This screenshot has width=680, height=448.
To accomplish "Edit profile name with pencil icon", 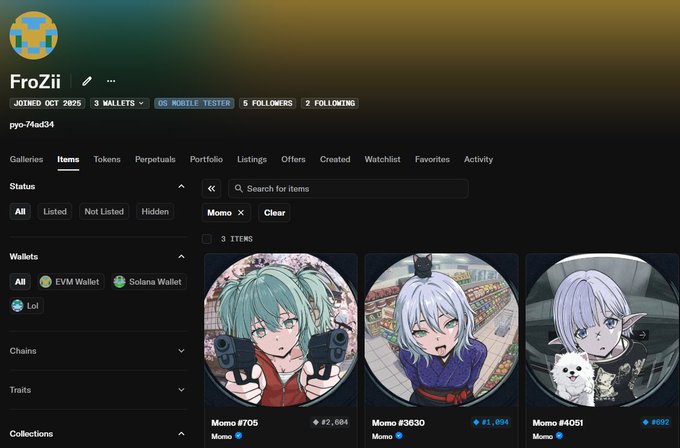I will (x=87, y=81).
